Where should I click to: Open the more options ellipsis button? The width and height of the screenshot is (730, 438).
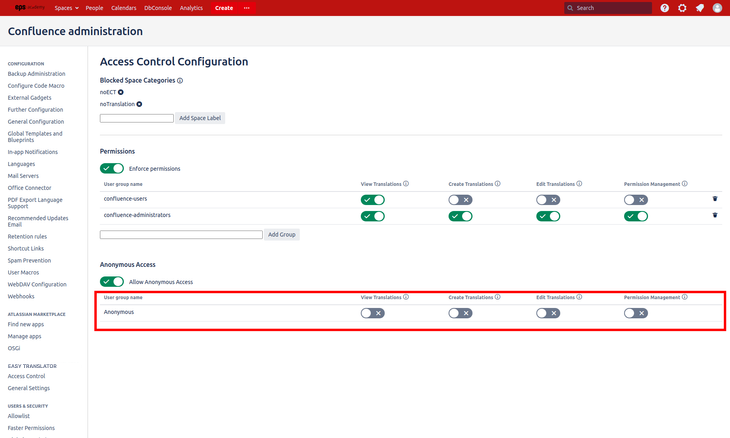(247, 8)
